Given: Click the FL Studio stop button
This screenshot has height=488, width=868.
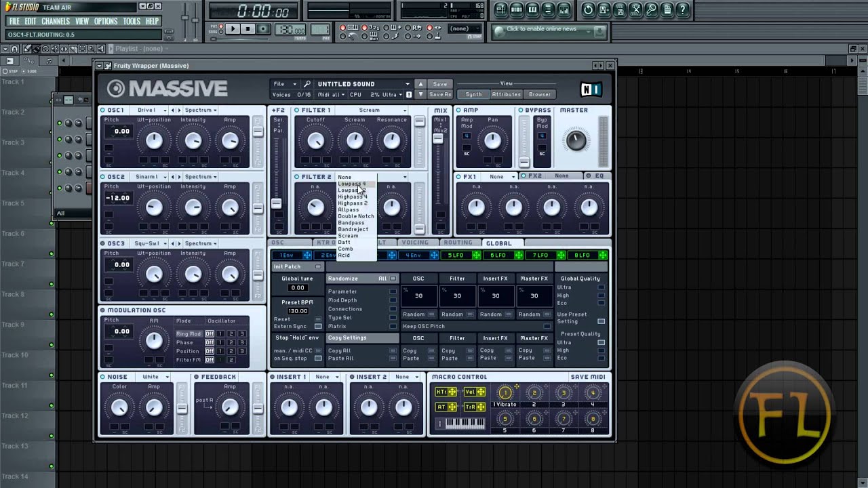Looking at the screenshot, I should (x=248, y=29).
